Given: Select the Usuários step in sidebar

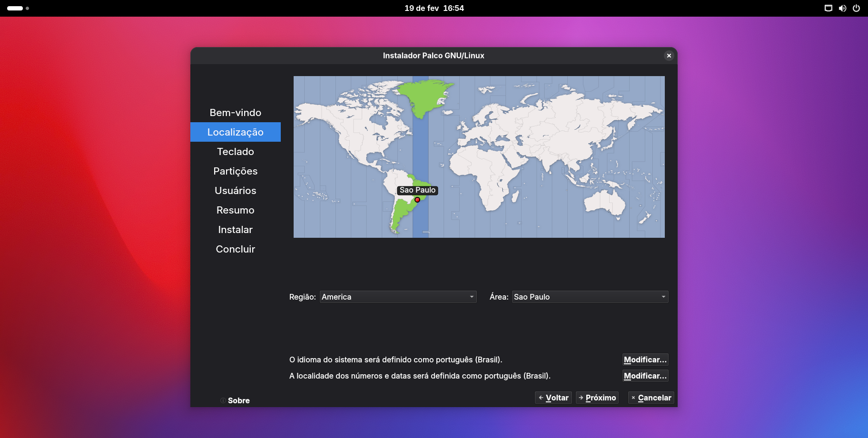Looking at the screenshot, I should 236,191.
